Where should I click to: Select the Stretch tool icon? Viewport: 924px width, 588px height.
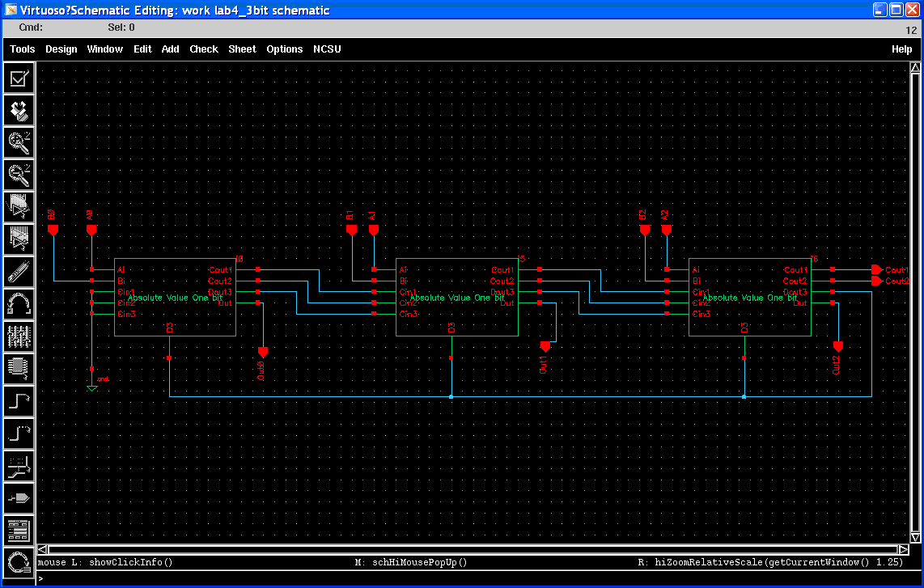(19, 207)
